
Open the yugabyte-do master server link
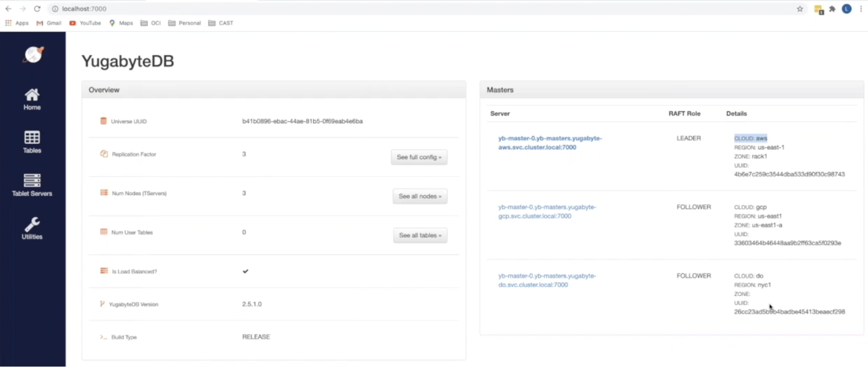[547, 280]
